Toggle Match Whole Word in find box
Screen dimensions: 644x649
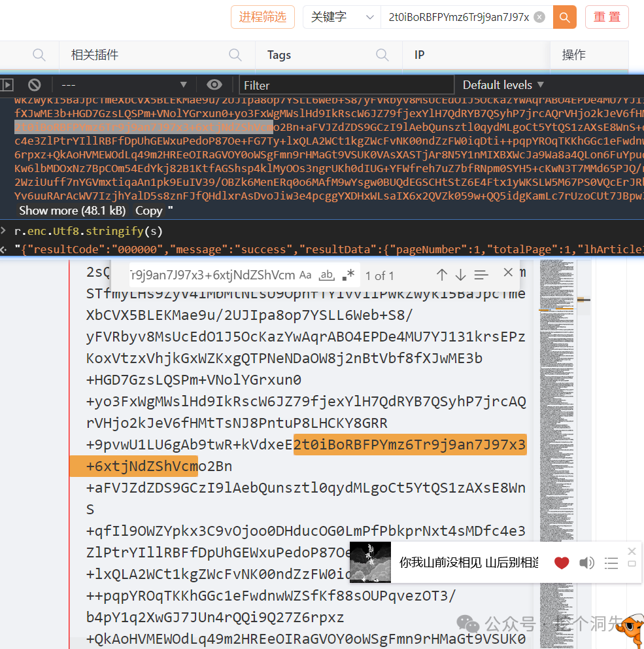tap(327, 275)
